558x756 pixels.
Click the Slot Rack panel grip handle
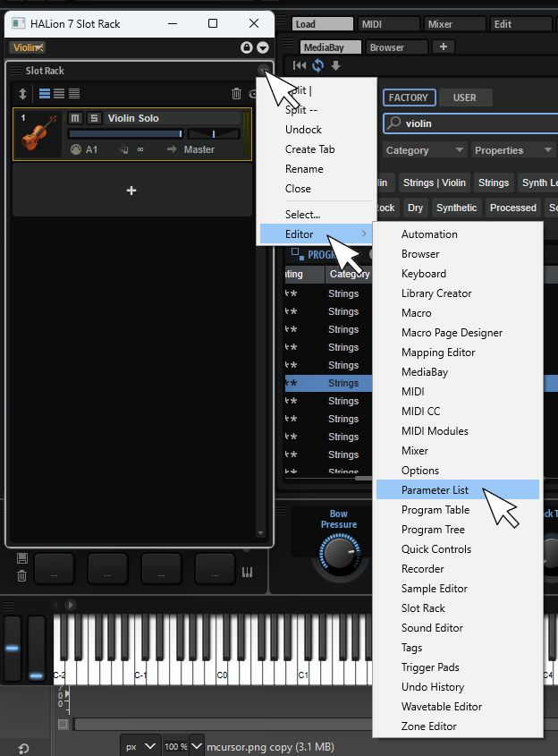point(16,71)
